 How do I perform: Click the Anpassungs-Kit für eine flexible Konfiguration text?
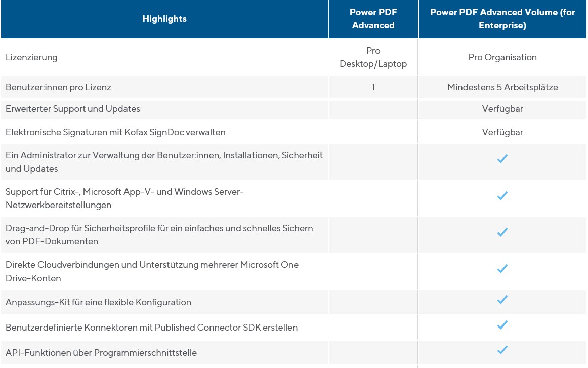coord(98,302)
